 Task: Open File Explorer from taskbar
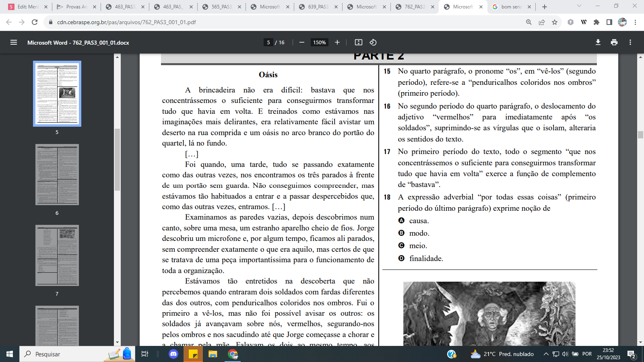pyautogui.click(x=213, y=354)
